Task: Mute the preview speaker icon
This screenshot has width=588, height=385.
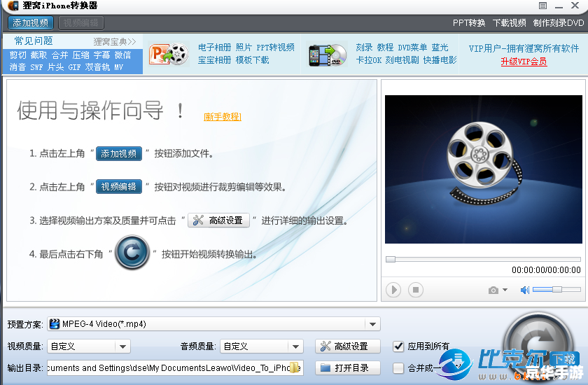Action: 525,290
